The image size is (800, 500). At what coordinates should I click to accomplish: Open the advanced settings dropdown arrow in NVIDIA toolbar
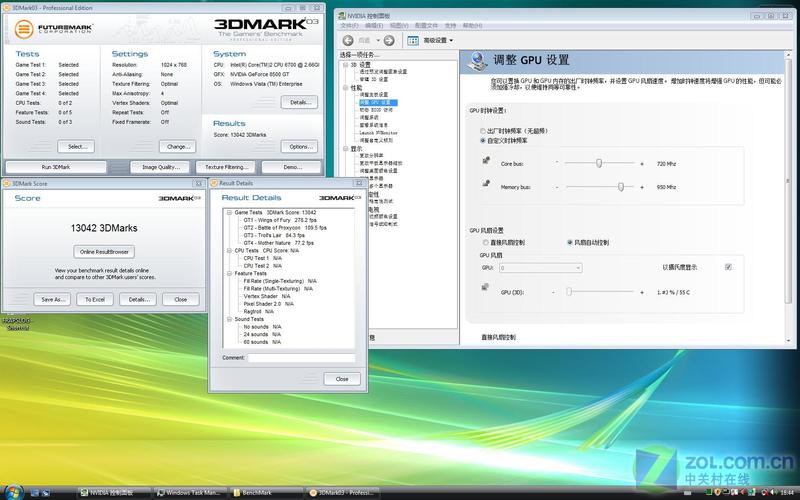(451, 40)
